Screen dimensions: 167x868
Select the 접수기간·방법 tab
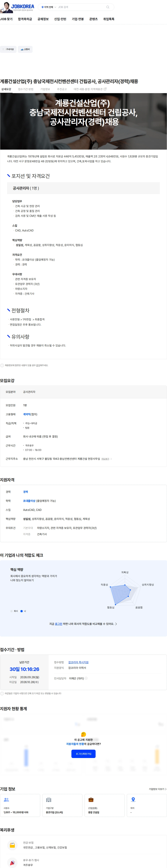click(x=26, y=89)
